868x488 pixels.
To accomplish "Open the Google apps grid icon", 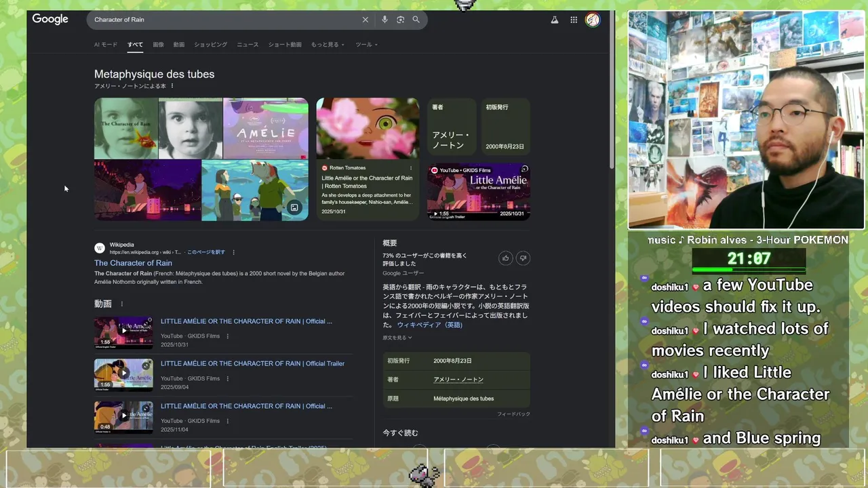I will point(574,20).
